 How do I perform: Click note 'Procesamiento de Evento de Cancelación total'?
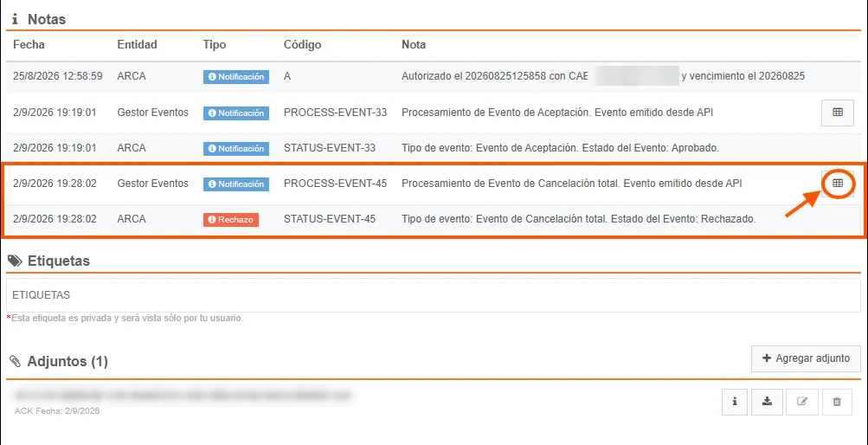coord(509,184)
